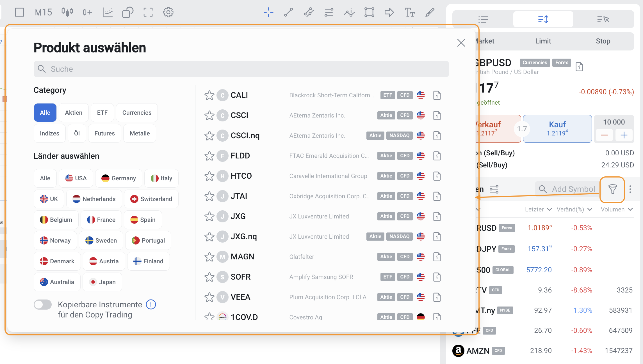This screenshot has height=364, width=643.
Task: Click the Suche search field
Action: pos(241,69)
